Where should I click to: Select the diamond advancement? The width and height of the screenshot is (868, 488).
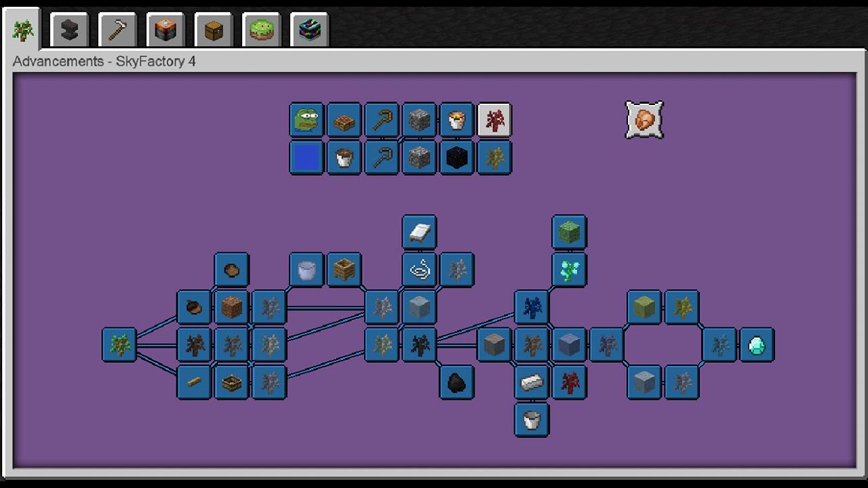pos(757,345)
